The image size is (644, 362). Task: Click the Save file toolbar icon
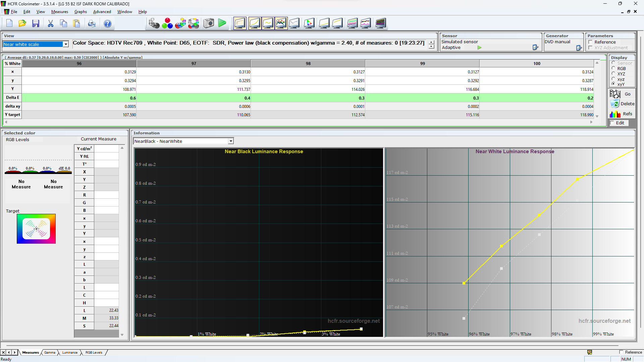coord(36,23)
